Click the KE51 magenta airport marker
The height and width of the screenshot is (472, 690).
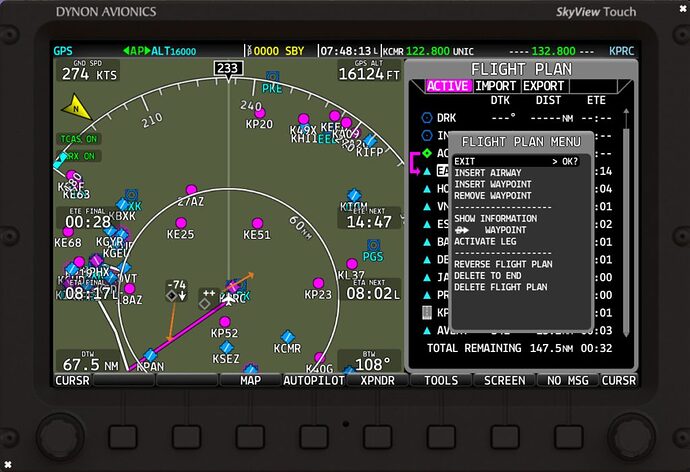click(x=257, y=221)
